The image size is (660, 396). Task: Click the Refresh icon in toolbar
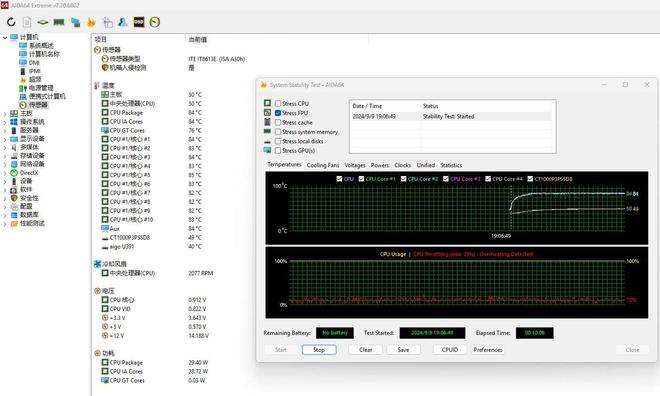click(11, 22)
